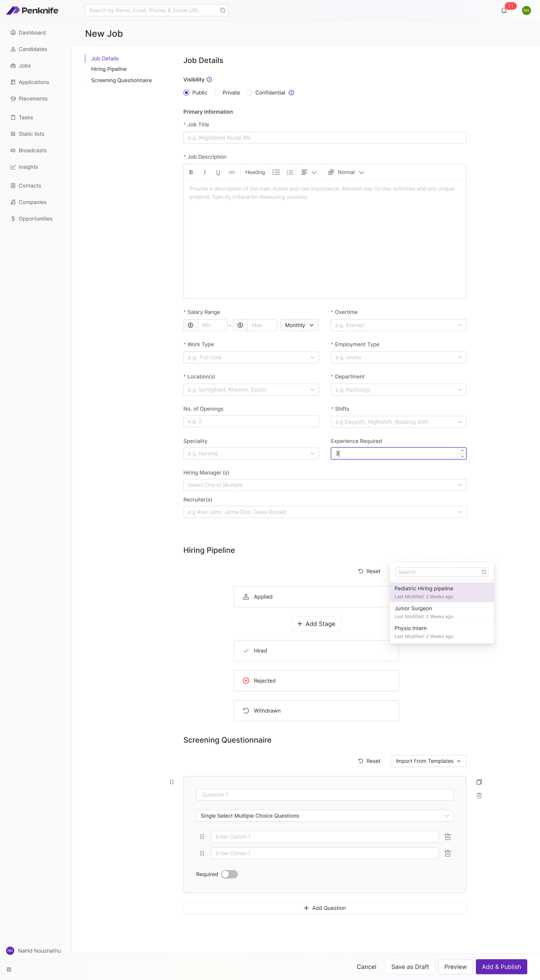The height and width of the screenshot is (980, 540).
Task: Select the Public visibility option
Action: (x=195, y=93)
